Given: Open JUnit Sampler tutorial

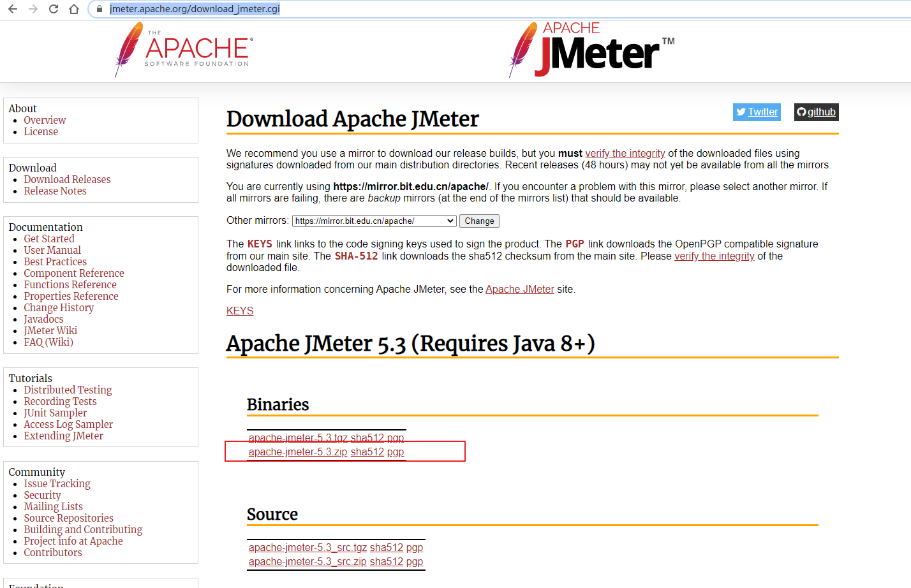Looking at the screenshot, I should pos(56,413).
